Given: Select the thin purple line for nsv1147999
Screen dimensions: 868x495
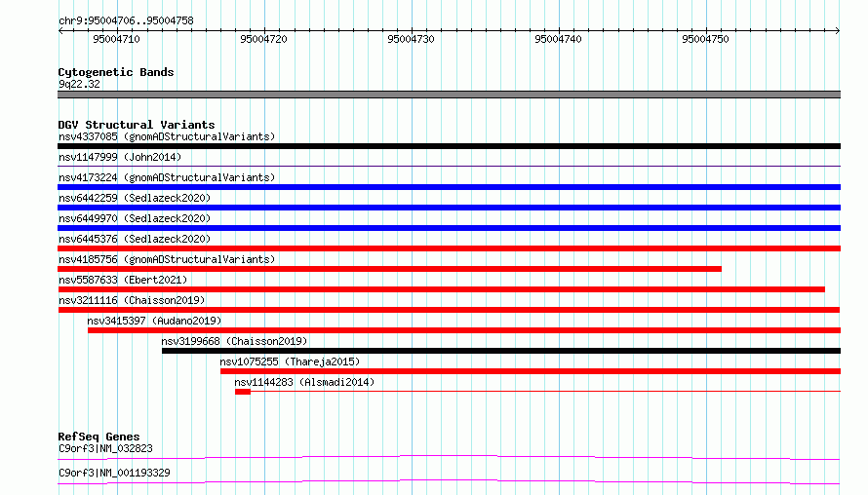Looking at the screenshot, I should 449,166.
